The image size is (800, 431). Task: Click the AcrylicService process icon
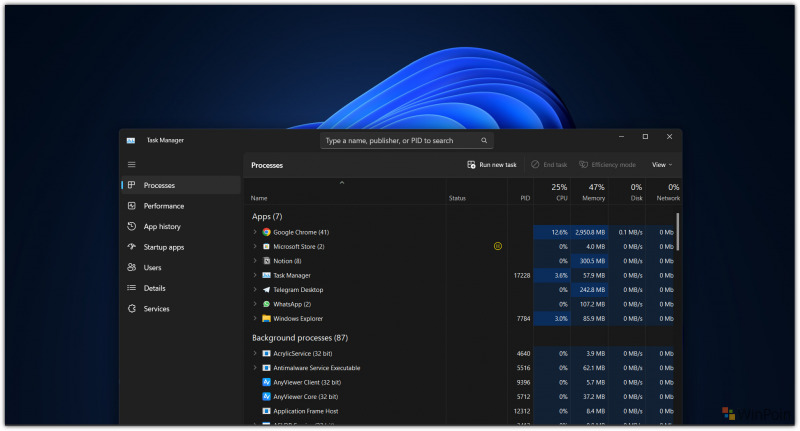point(266,353)
